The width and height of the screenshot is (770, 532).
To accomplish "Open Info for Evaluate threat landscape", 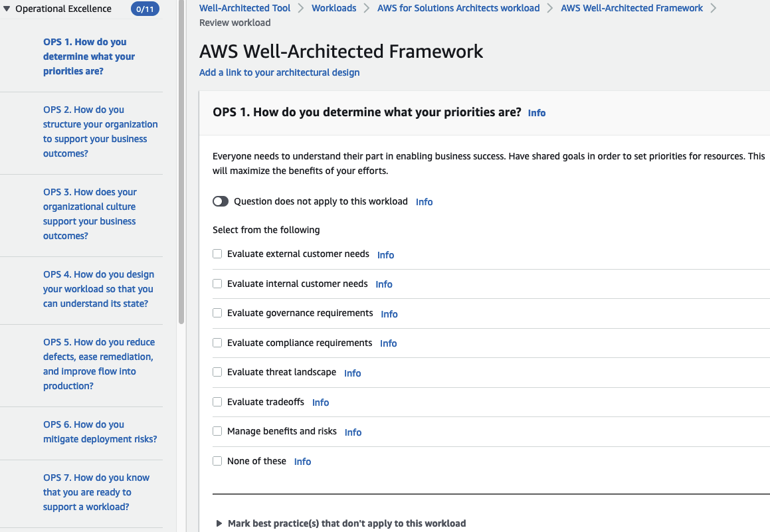I will pyautogui.click(x=353, y=373).
